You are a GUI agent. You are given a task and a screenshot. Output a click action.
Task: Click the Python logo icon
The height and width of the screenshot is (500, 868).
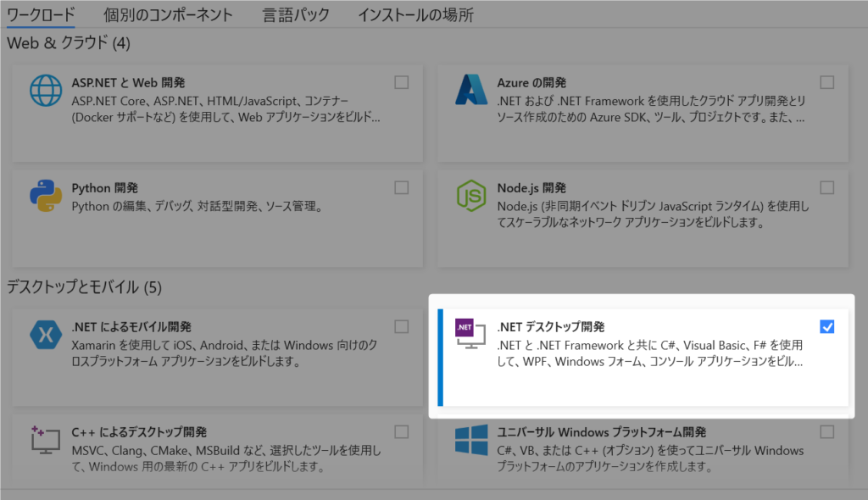(46, 196)
